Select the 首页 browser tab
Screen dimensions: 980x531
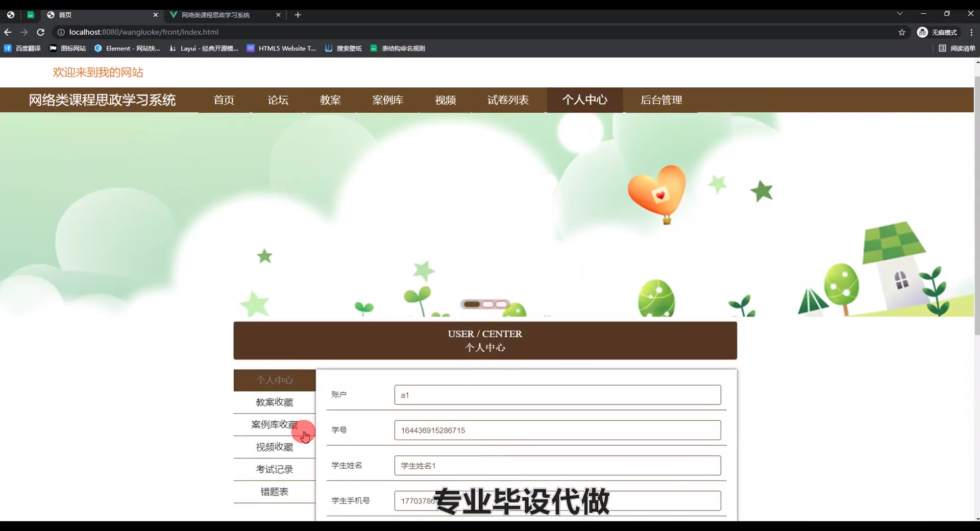102,15
